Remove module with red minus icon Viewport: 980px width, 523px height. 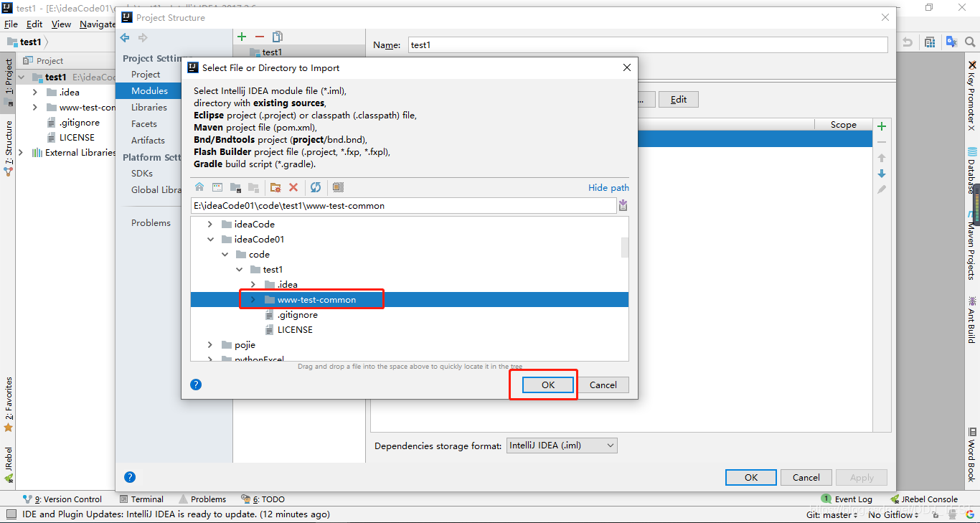[x=260, y=37]
